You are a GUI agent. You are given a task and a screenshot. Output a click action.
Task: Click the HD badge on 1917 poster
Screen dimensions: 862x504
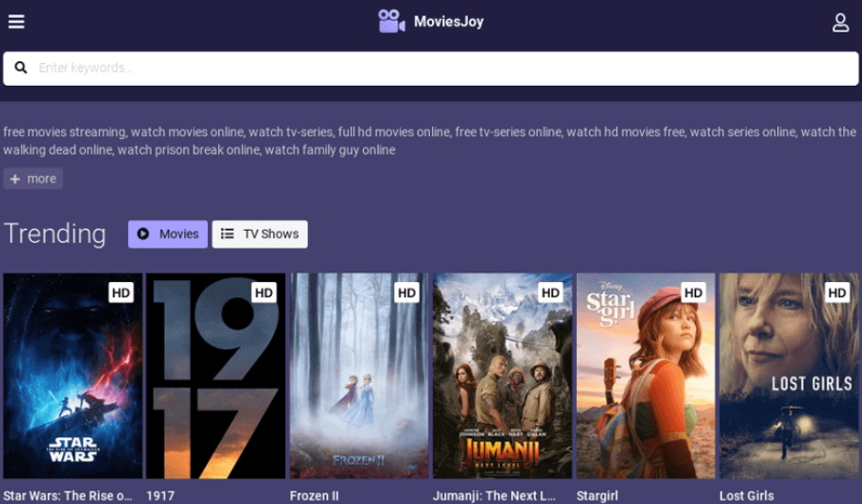[x=264, y=292]
